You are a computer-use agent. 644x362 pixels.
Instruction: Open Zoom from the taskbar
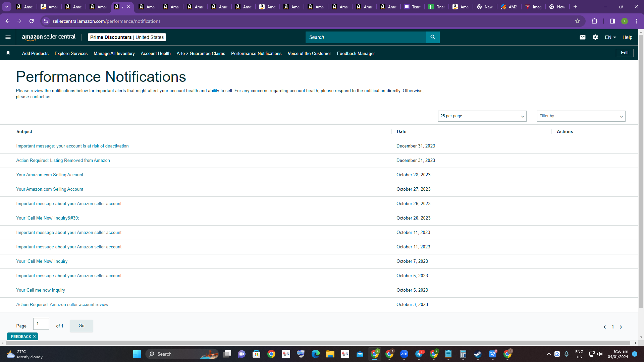tap(404, 354)
